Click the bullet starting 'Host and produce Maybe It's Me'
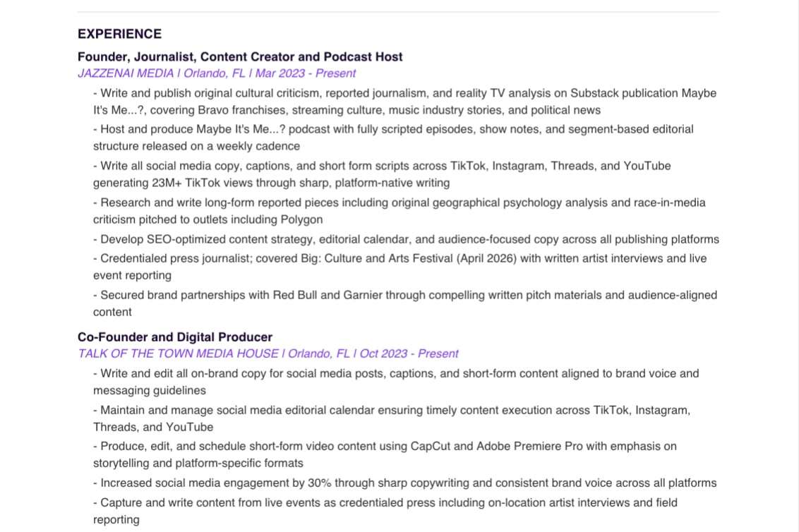Screen dimensions: 799x532 393,138
